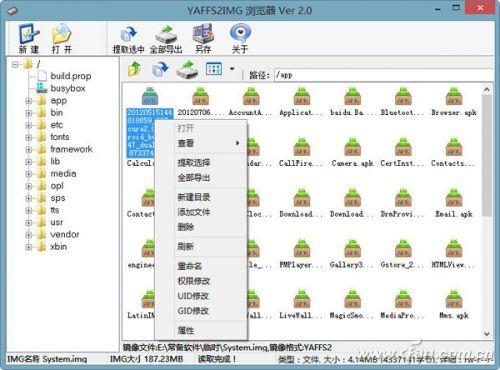Select the AccountA... apk icon

251,96
